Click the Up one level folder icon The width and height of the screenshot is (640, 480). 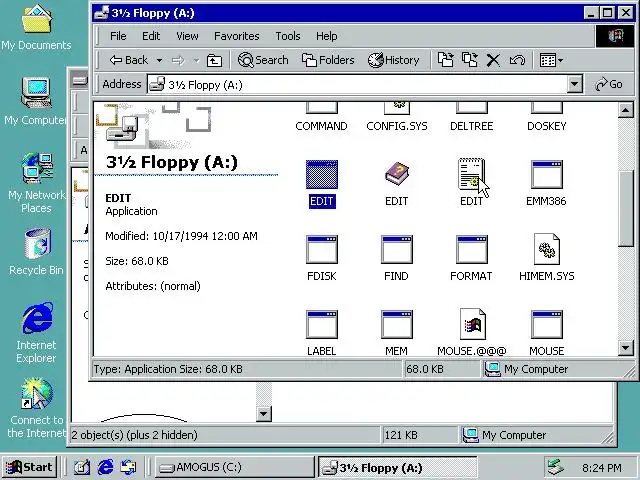[214, 60]
